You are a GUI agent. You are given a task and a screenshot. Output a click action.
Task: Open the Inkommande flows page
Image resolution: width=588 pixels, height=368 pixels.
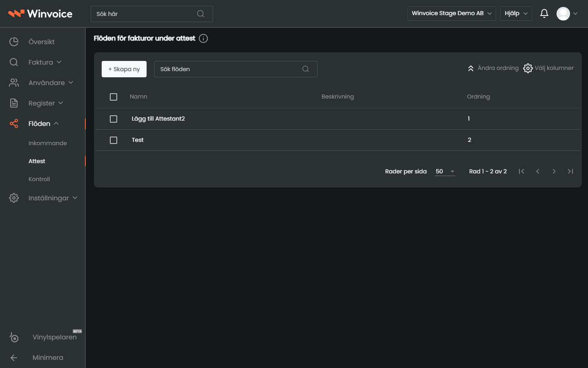coord(48,143)
